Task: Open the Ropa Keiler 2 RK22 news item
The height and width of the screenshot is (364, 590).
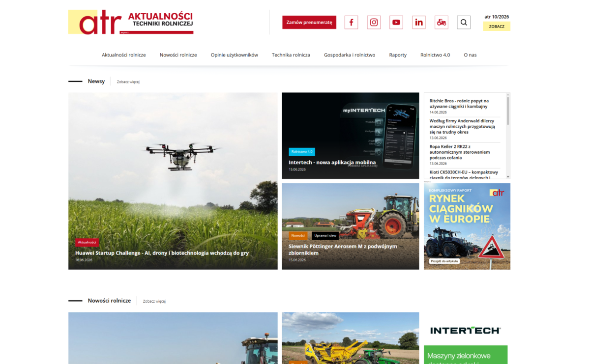Action: pyautogui.click(x=460, y=152)
